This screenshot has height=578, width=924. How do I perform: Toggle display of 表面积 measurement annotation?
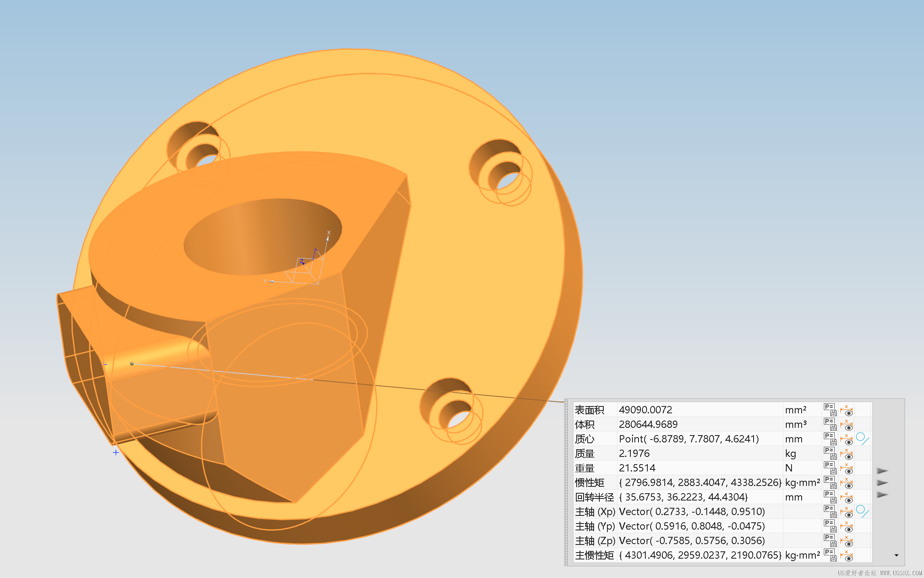(846, 410)
